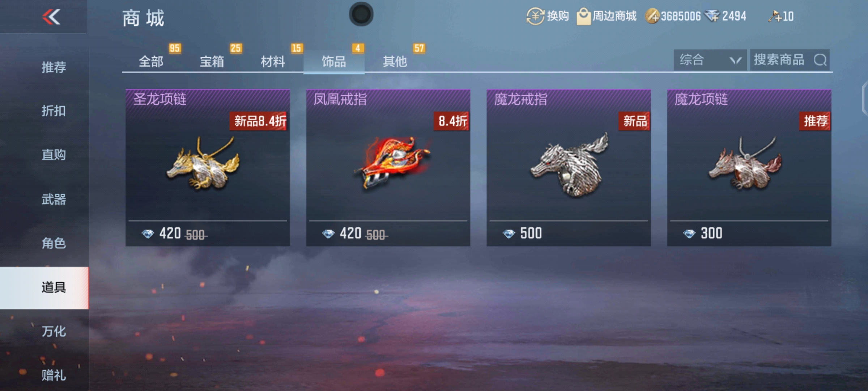Viewport: 868px width, 391px height.
Task: Switch to the 材料 tab
Action: pos(273,61)
